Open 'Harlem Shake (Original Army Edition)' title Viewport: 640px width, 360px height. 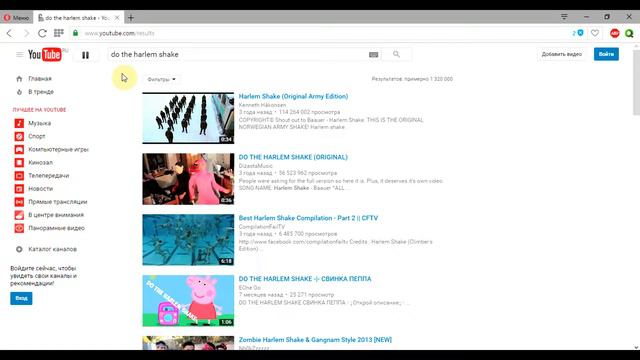pyautogui.click(x=293, y=96)
